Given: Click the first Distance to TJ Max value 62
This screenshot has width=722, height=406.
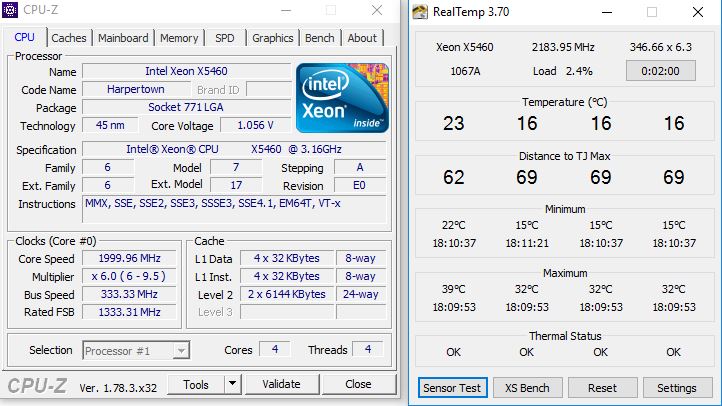Looking at the screenshot, I should pyautogui.click(x=454, y=177).
